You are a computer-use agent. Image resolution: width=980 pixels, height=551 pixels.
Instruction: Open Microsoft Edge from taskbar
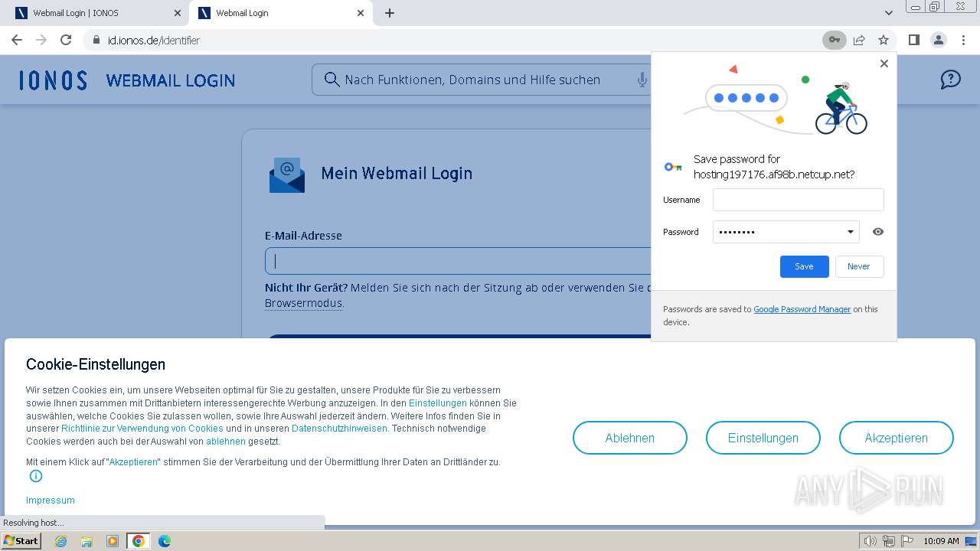pyautogui.click(x=165, y=541)
